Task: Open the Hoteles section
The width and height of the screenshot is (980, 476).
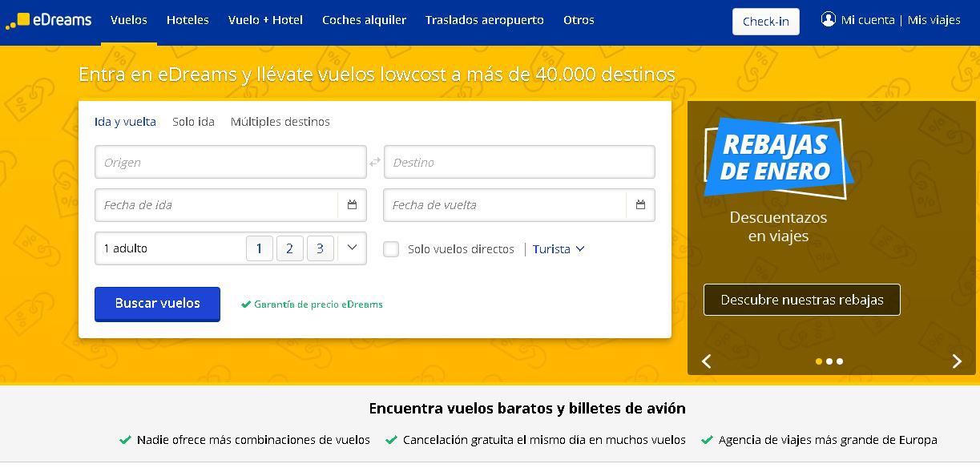Action: pyautogui.click(x=188, y=20)
